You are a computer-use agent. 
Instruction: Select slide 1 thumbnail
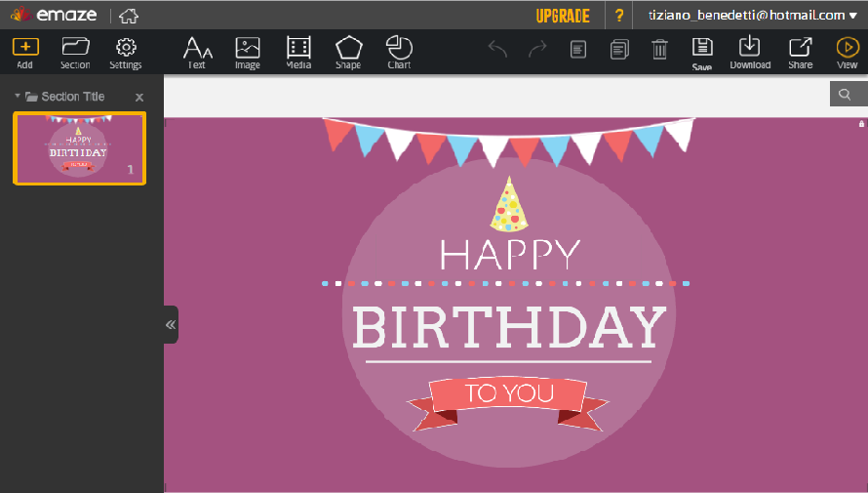80,148
